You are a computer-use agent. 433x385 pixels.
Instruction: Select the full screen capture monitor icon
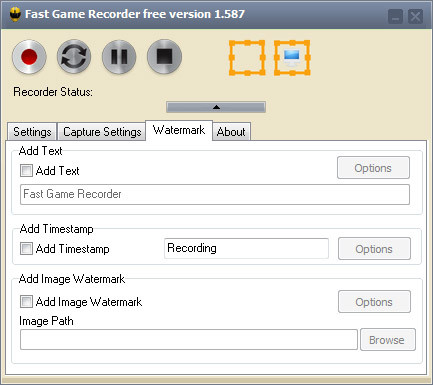point(292,58)
